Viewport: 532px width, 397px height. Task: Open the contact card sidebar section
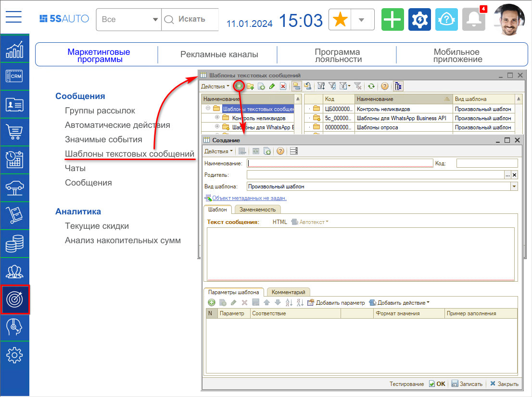tap(14, 104)
